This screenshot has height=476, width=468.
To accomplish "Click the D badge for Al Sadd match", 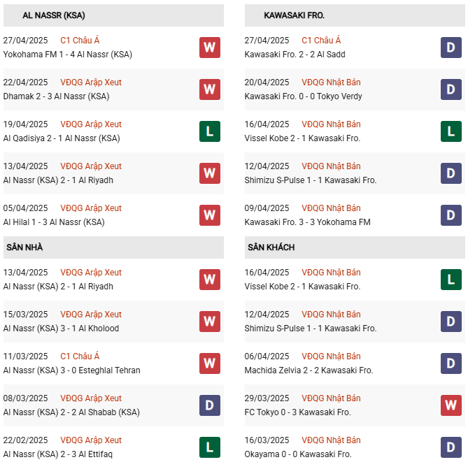I will pyautogui.click(x=451, y=48).
